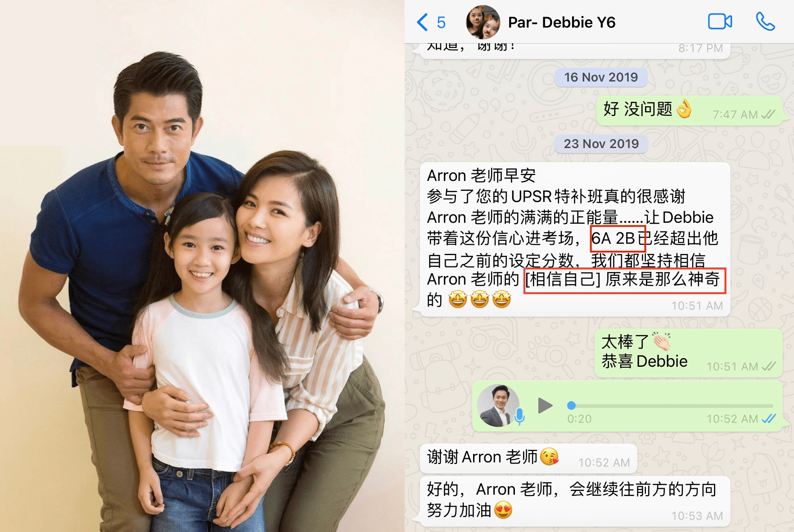
Task: Tap the '好 没问题' sent message bubble
Action: [690, 110]
